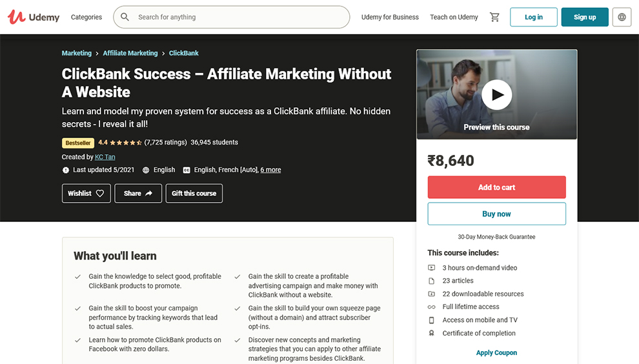This screenshot has width=639, height=364.
Task: Open the shopping cart icon
Action: point(494,17)
